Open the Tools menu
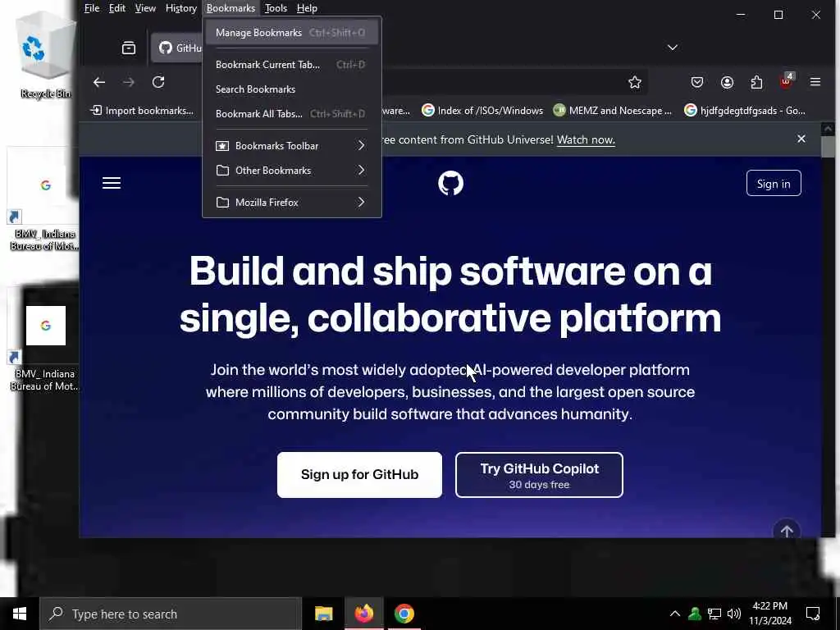The height and width of the screenshot is (630, 840). (276, 8)
